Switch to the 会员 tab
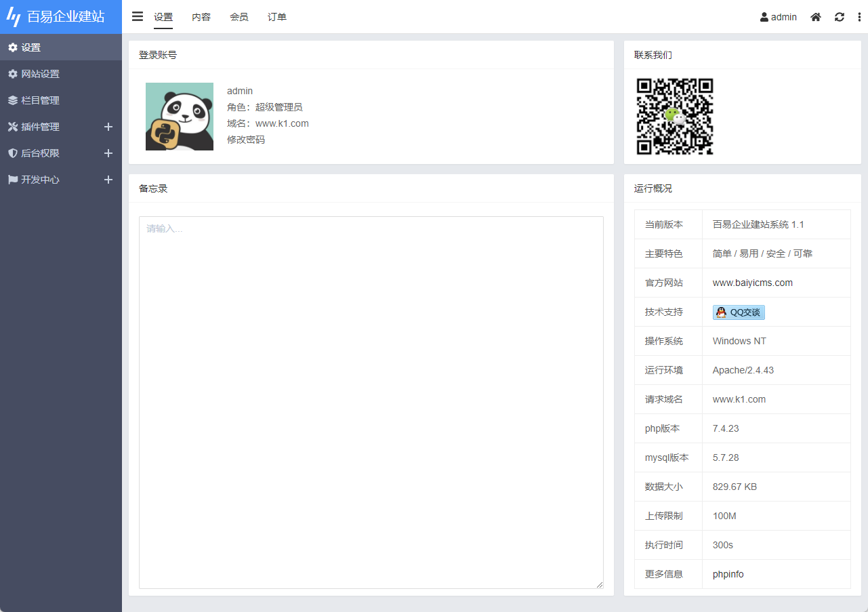 coord(239,17)
